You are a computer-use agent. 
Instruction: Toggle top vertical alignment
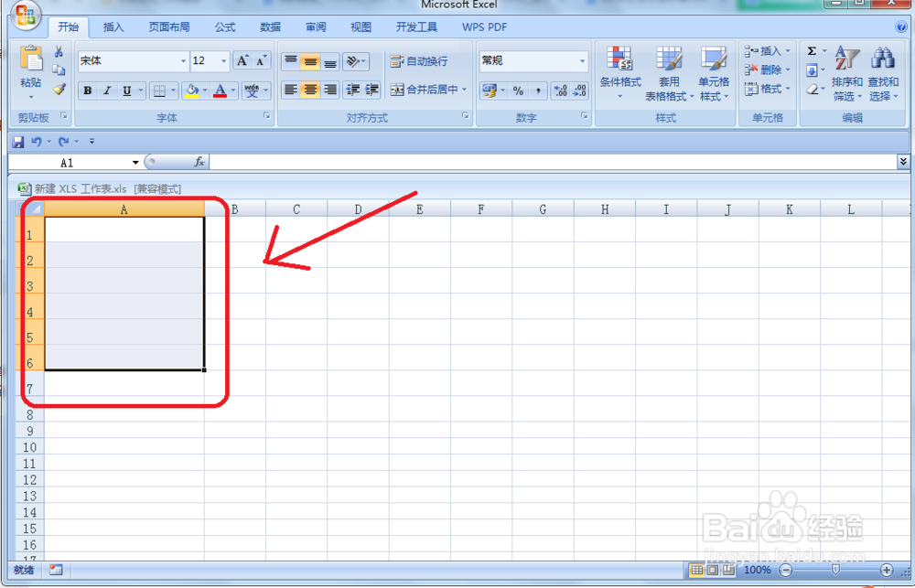click(291, 61)
